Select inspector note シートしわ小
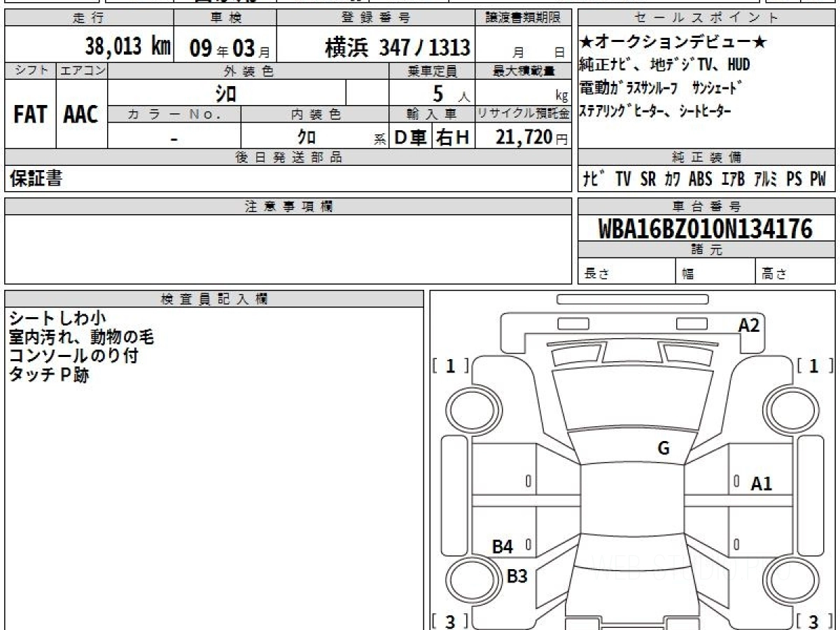Screen dimensions: 840x630 coord(58,318)
